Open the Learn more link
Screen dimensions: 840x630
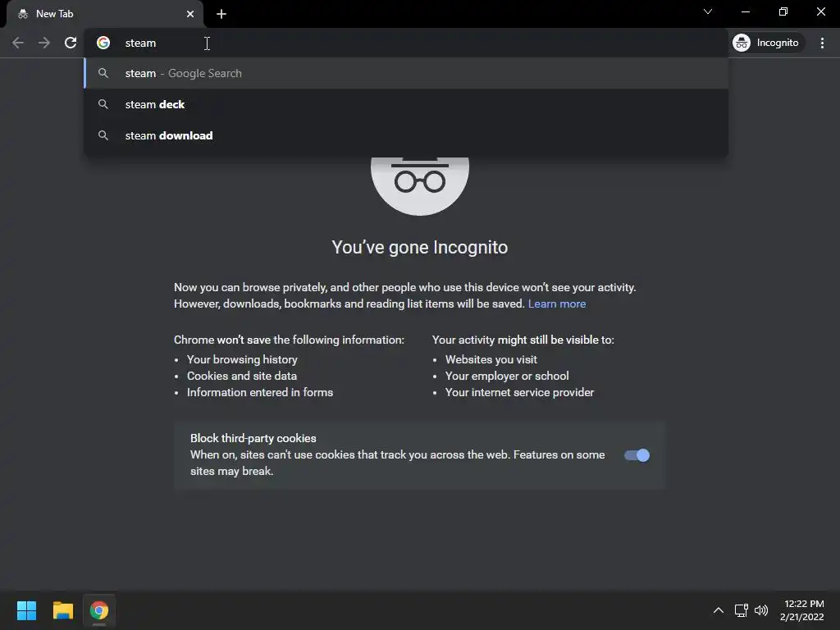click(557, 304)
